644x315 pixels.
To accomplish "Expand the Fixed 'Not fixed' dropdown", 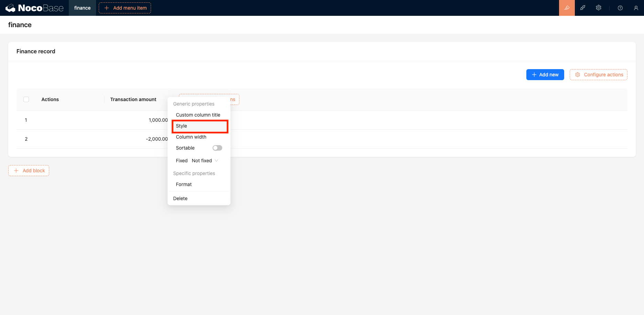I will pos(205,161).
